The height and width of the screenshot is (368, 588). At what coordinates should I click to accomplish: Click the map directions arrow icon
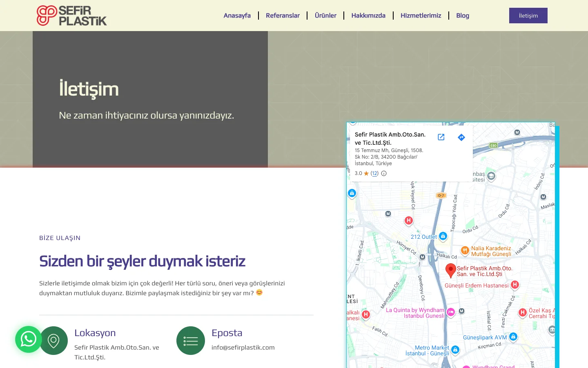click(461, 137)
